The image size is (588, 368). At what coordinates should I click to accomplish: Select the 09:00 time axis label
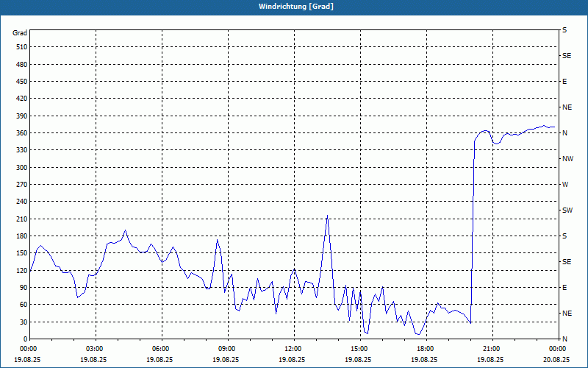(227, 348)
